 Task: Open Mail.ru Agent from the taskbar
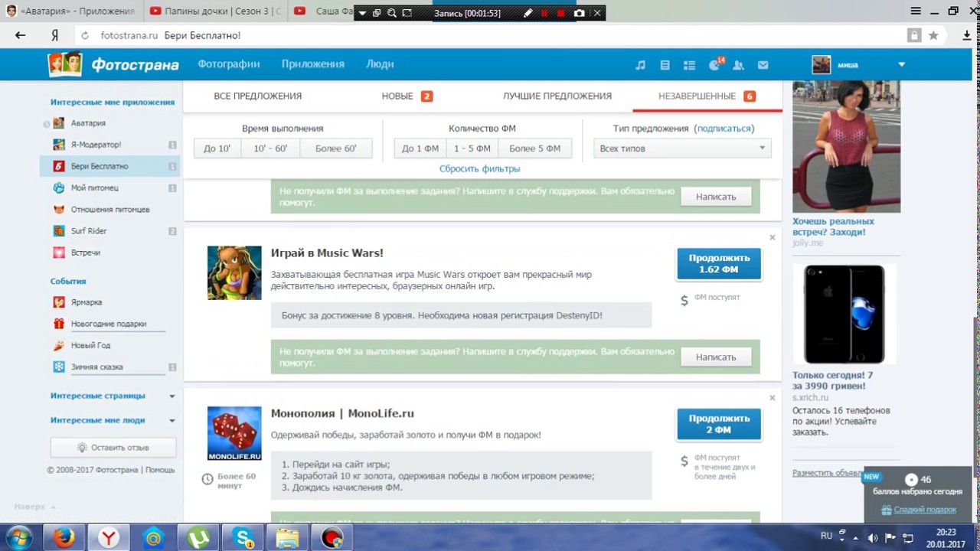[154, 538]
